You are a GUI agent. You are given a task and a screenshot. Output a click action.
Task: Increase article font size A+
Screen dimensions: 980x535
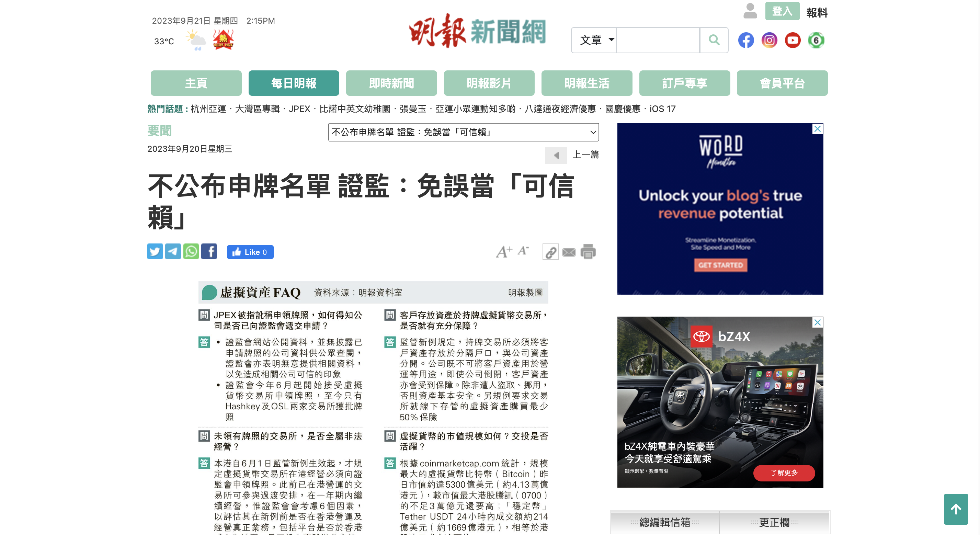click(x=504, y=251)
